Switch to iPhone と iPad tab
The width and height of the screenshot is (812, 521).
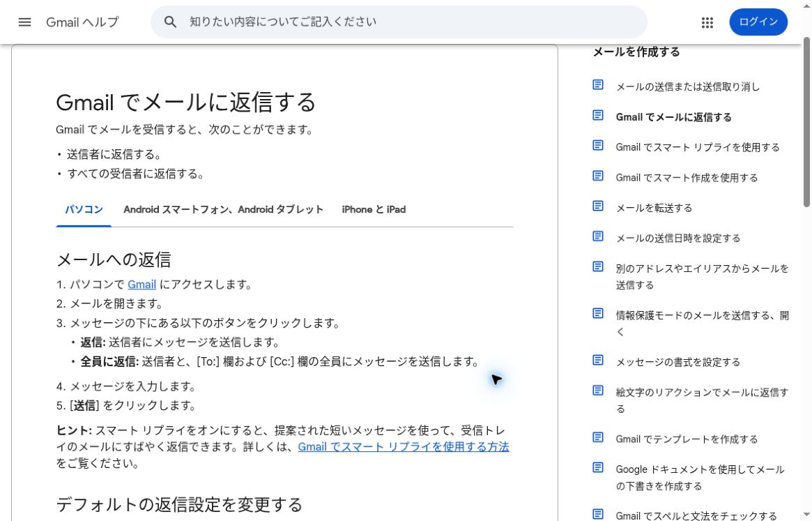click(374, 209)
